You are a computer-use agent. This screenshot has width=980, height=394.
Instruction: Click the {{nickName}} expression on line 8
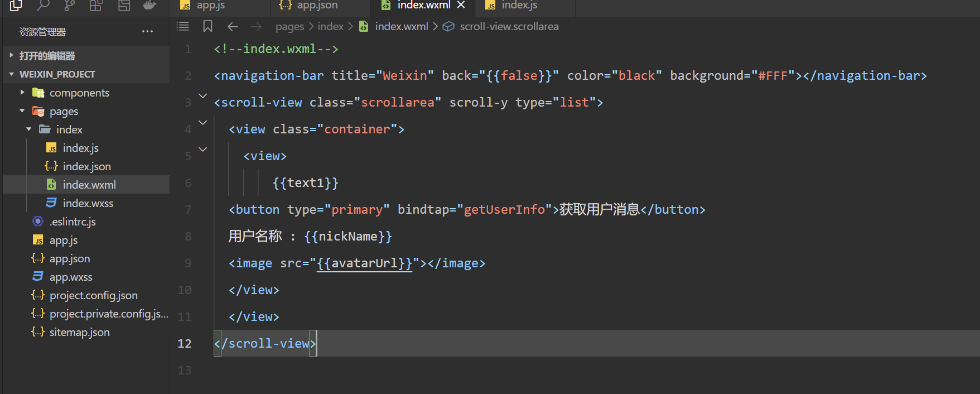point(348,236)
